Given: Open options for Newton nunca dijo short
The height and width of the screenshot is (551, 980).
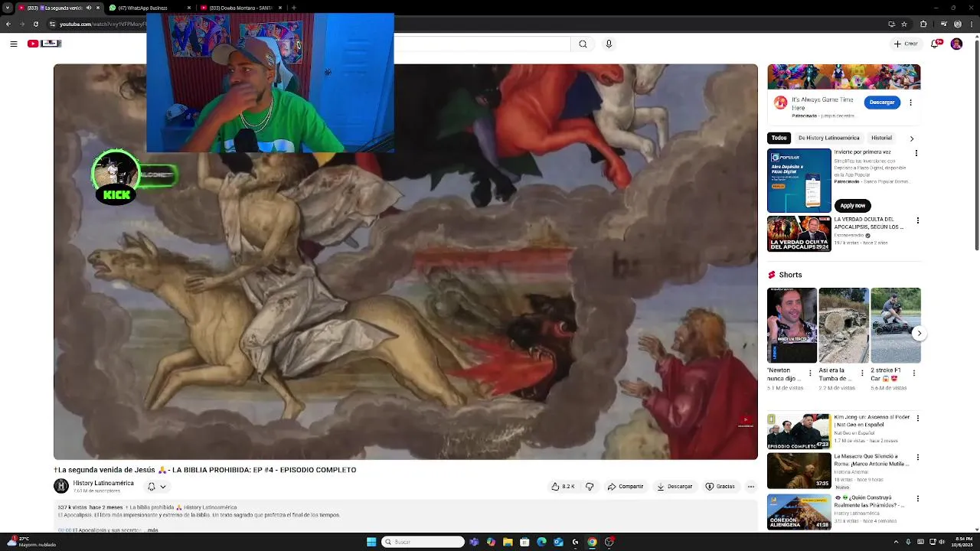Looking at the screenshot, I should point(811,374).
